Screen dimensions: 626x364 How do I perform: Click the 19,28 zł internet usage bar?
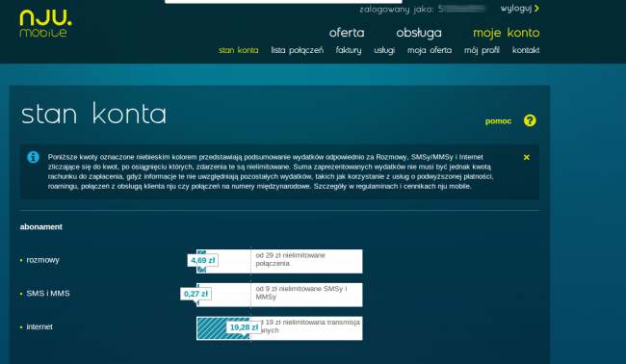coord(223,328)
